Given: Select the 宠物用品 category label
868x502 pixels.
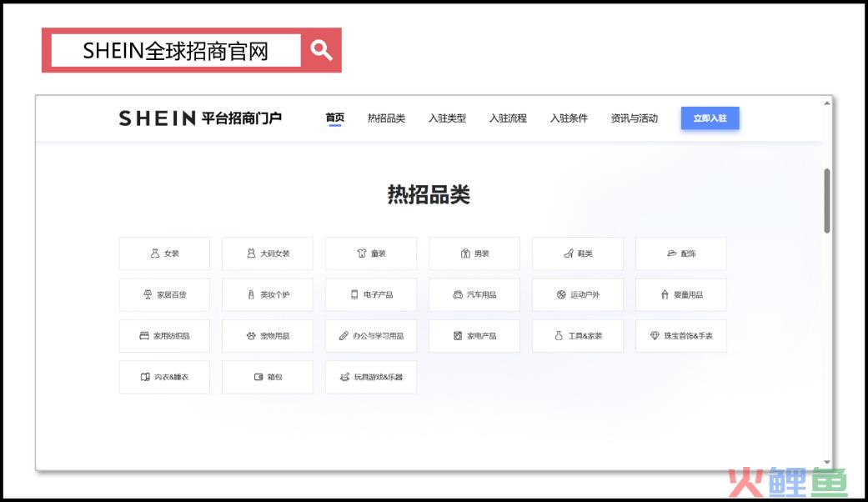Looking at the screenshot, I should (275, 336).
